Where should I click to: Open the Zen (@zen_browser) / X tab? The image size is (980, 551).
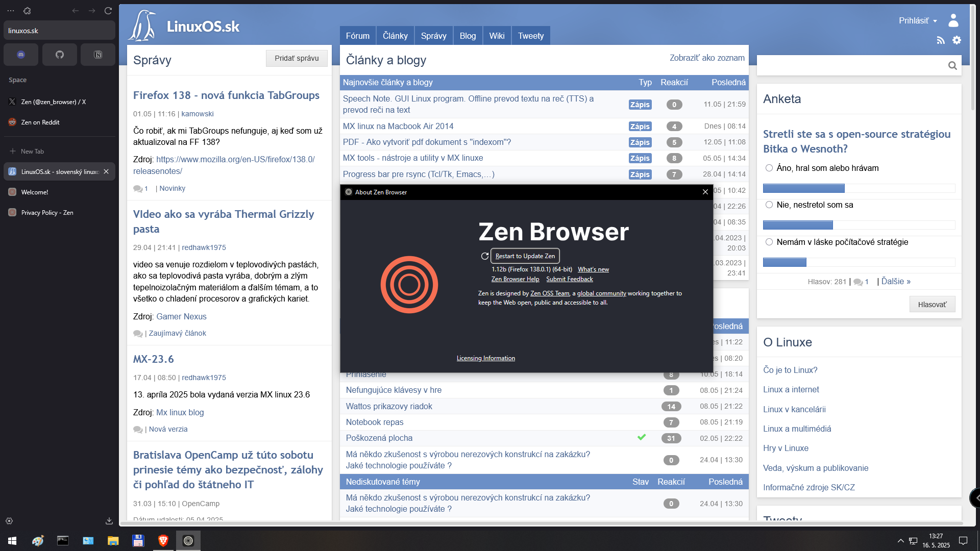pos(59,102)
